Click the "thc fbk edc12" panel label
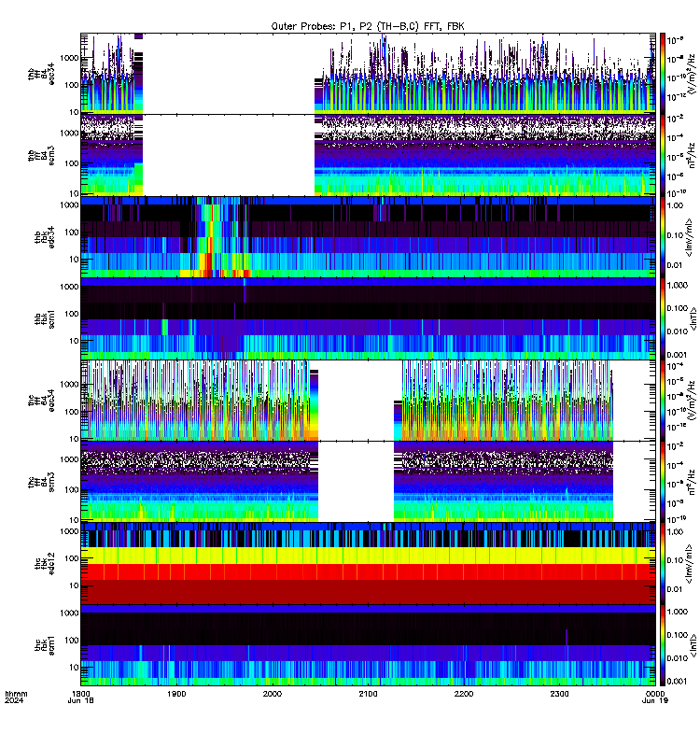700x747 pixels. [x=44, y=564]
